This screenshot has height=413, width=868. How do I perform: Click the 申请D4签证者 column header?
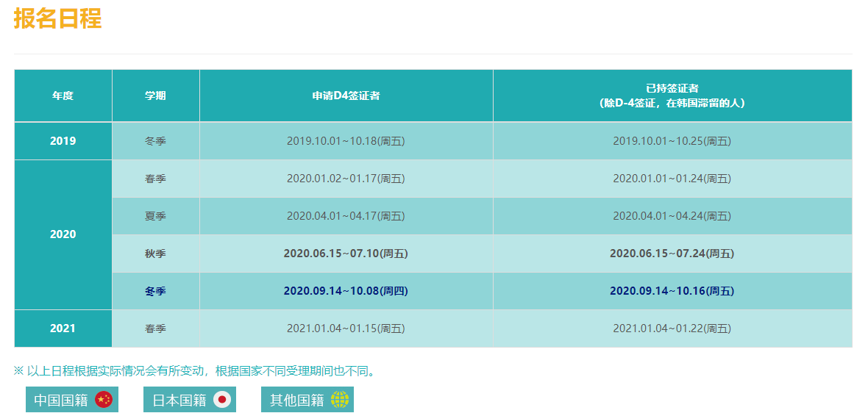coord(346,96)
